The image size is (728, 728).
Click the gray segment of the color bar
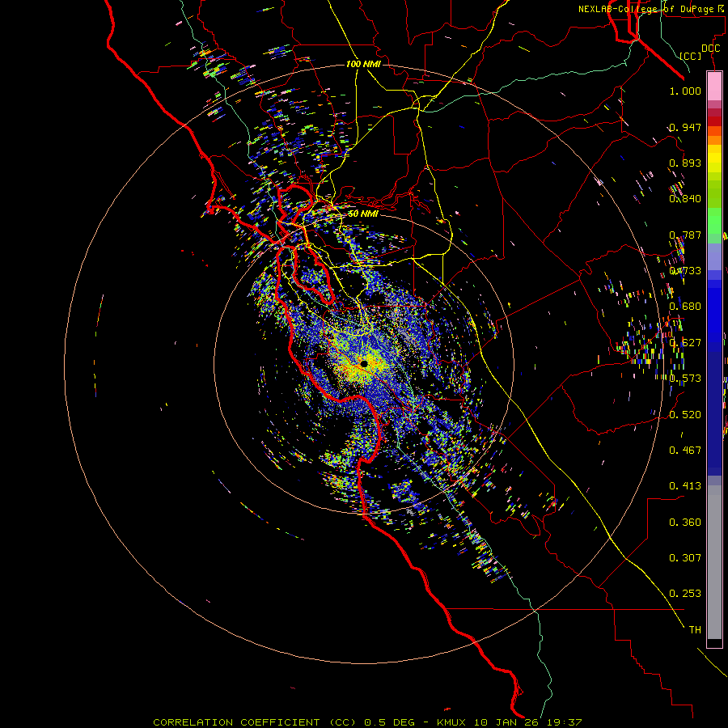point(714,562)
